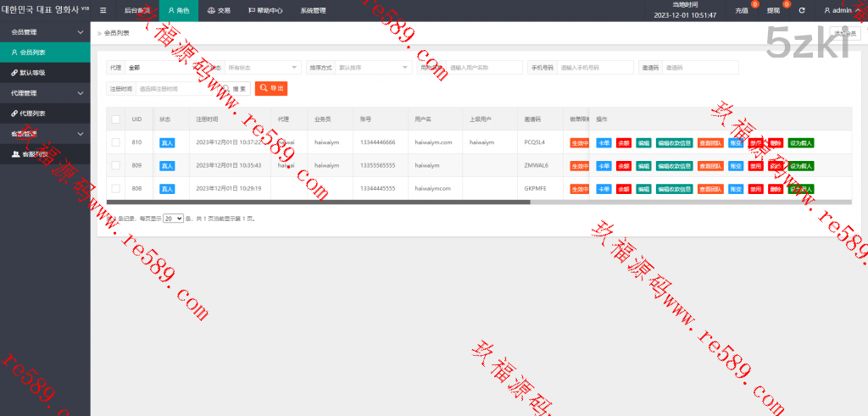Click 设为假人 button for UID 810
Image resolution: width=868 pixels, height=416 pixels.
800,142
